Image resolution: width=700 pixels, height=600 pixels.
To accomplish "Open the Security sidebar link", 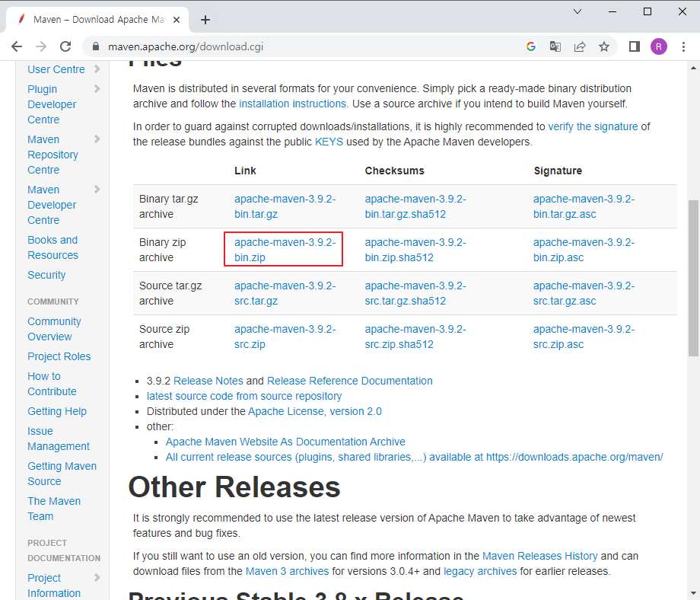I will coord(46,275).
